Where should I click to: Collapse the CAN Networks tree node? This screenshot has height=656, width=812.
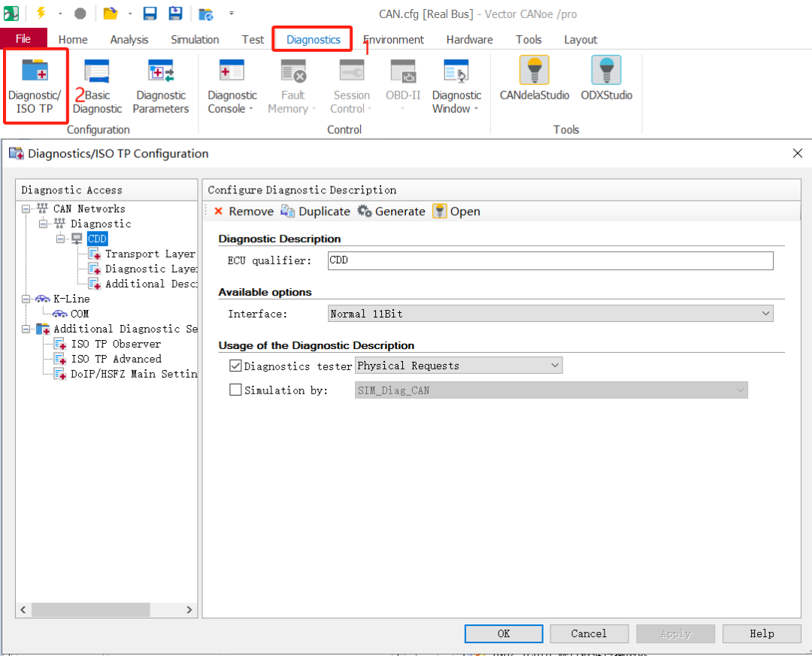pyautogui.click(x=26, y=209)
